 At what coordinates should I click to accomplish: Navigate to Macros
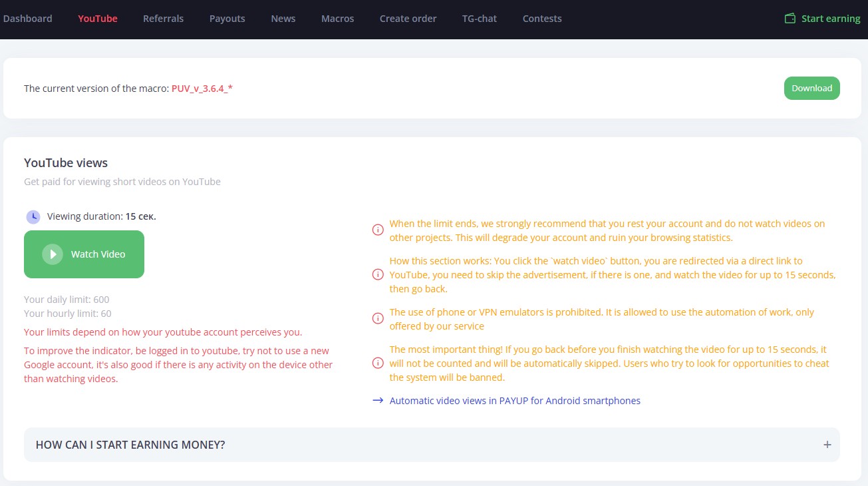click(338, 19)
